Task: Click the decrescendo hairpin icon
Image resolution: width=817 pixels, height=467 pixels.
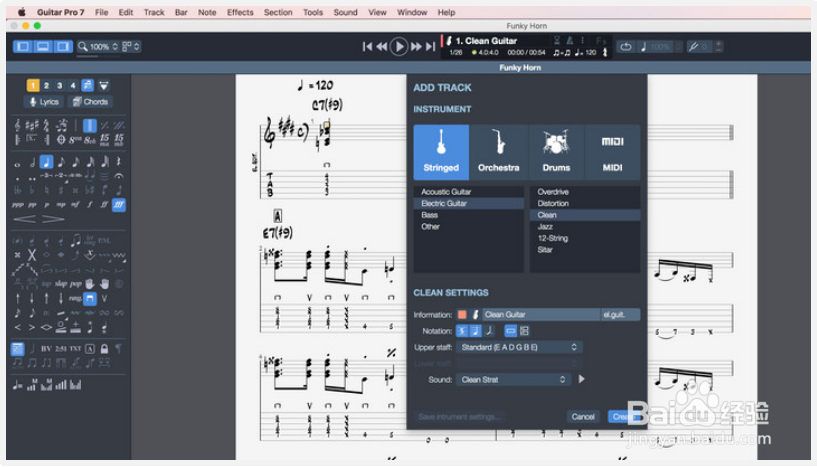Action: pyautogui.click(x=53, y=219)
